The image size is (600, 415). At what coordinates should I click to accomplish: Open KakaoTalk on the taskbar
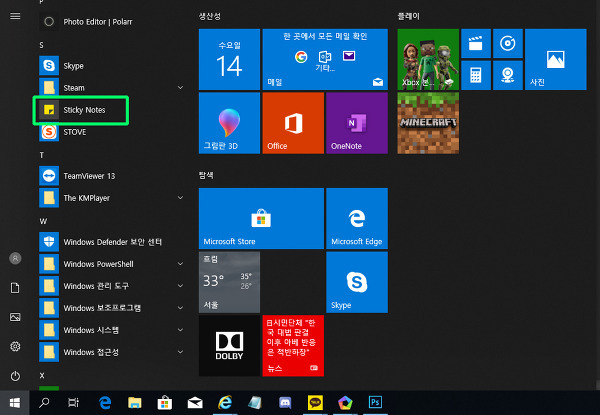click(315, 402)
